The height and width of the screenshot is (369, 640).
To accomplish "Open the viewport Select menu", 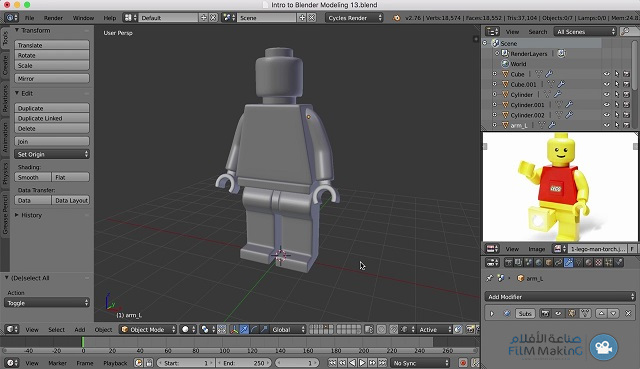I will tap(56, 329).
